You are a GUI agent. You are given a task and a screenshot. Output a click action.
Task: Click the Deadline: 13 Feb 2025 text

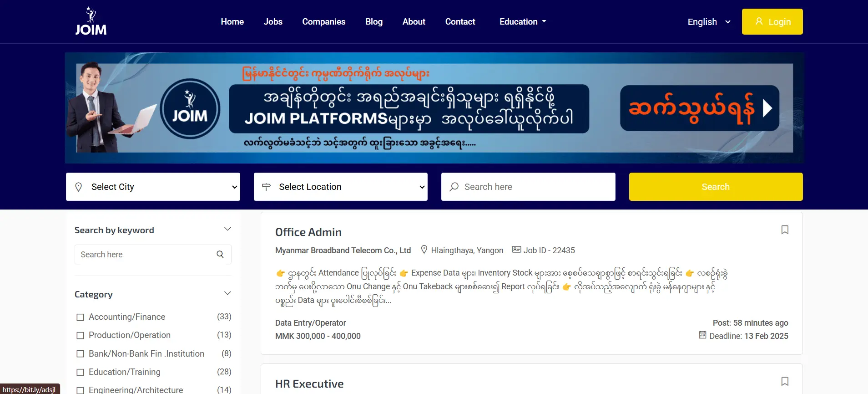click(749, 336)
